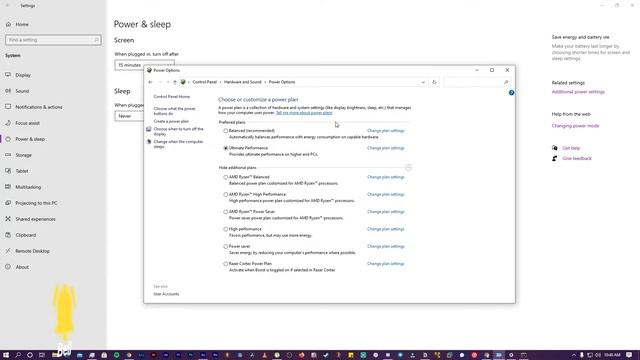Click the taskbar volume icon
The width and height of the screenshot is (640, 360).
(598, 355)
